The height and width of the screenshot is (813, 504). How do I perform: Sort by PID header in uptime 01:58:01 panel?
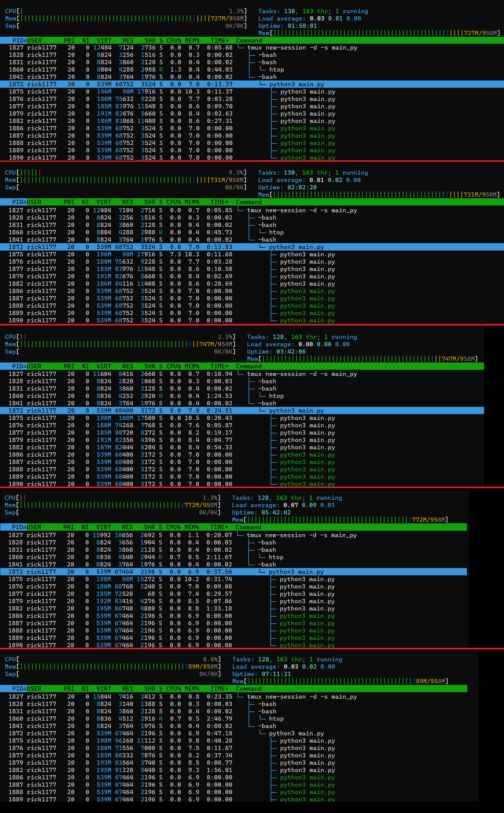pos(20,40)
